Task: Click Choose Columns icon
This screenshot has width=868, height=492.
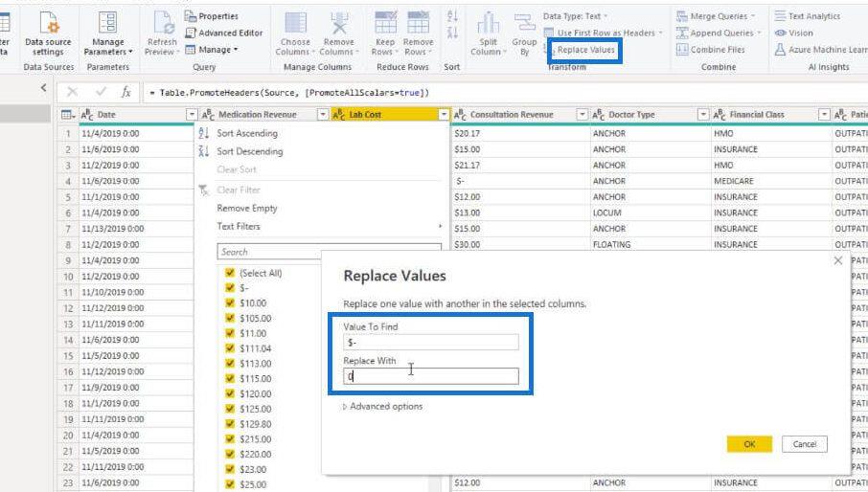Action: 295,23
